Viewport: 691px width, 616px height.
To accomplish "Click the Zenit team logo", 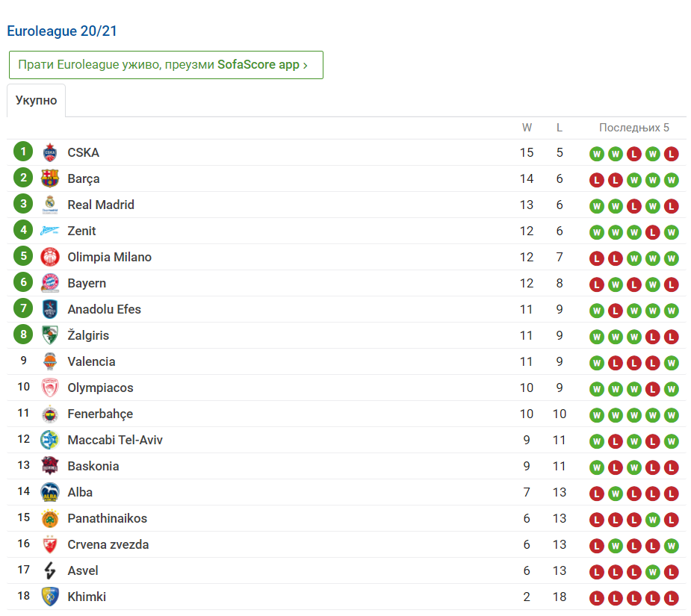I will pyautogui.click(x=49, y=231).
